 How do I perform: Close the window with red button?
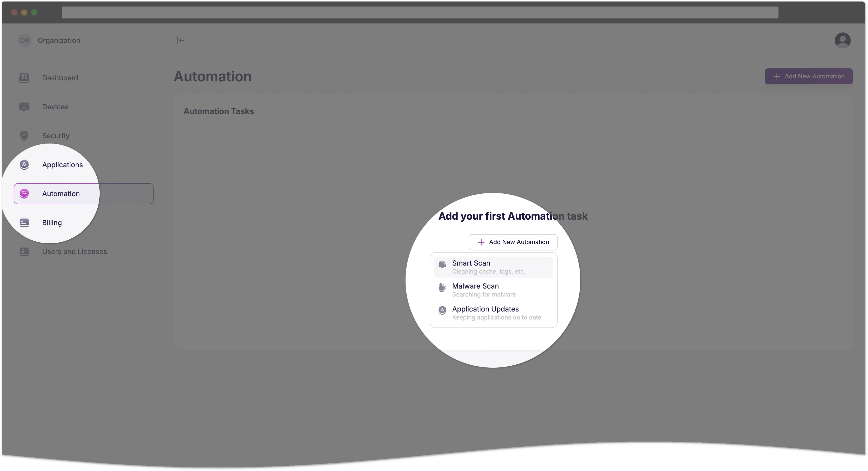[14, 12]
